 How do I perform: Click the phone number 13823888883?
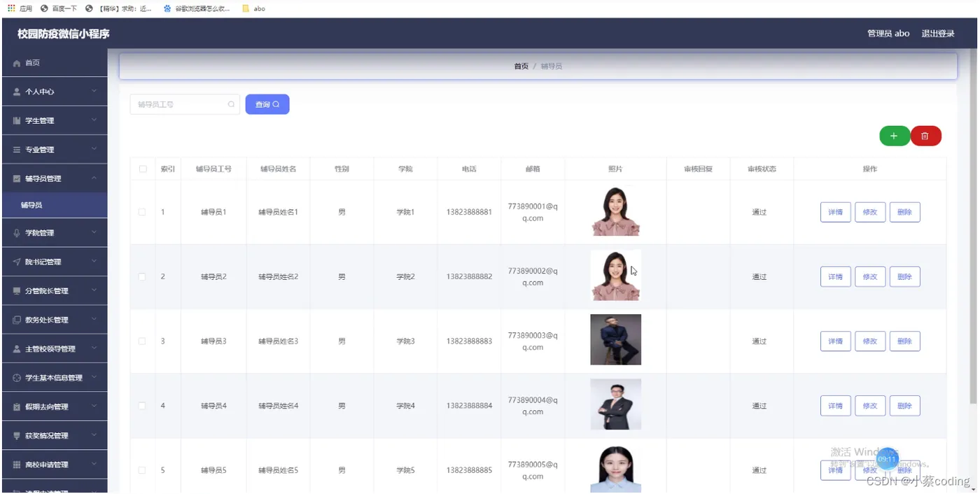pyautogui.click(x=469, y=341)
